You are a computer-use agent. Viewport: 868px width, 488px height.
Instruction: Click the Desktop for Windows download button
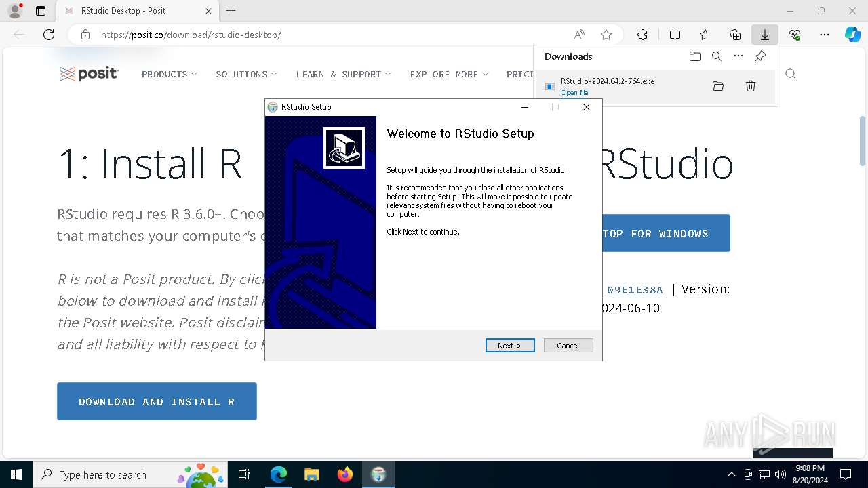click(666, 233)
